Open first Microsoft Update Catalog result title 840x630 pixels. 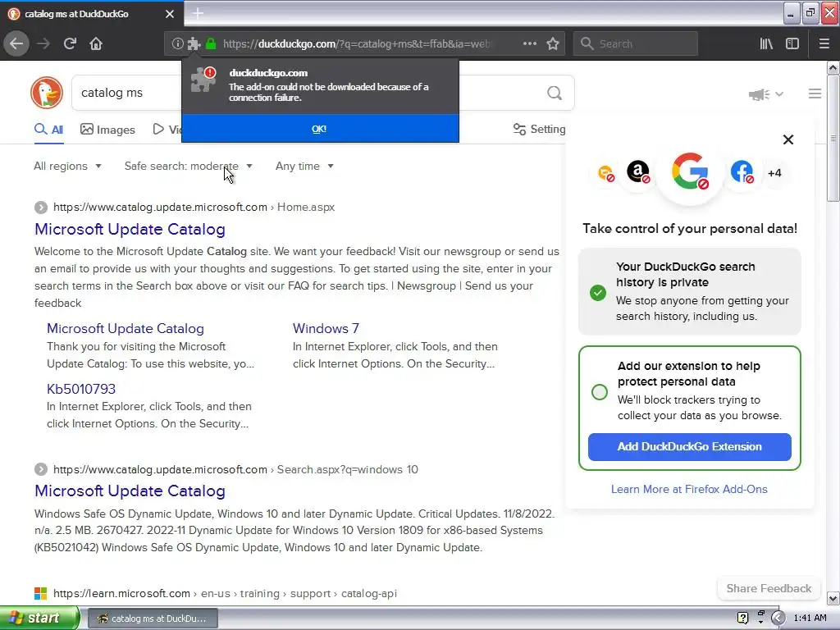(x=130, y=230)
